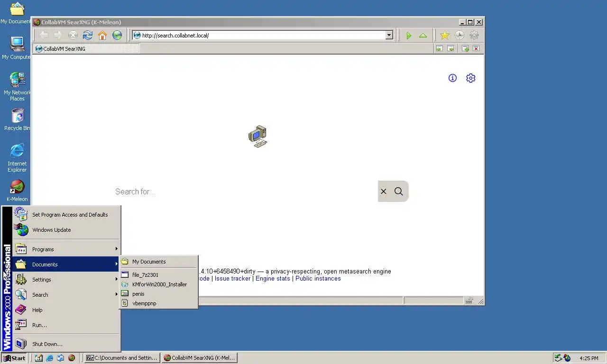Click into the 'Search for...' field

246,191
